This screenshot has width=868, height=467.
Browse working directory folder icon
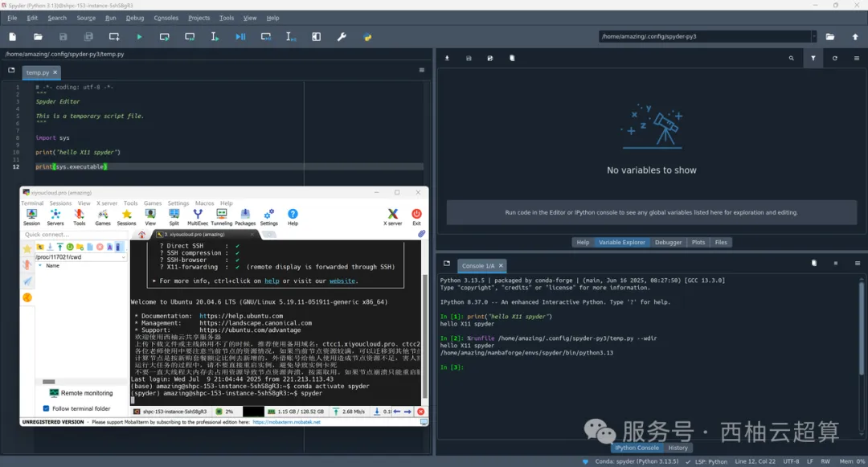pos(829,36)
